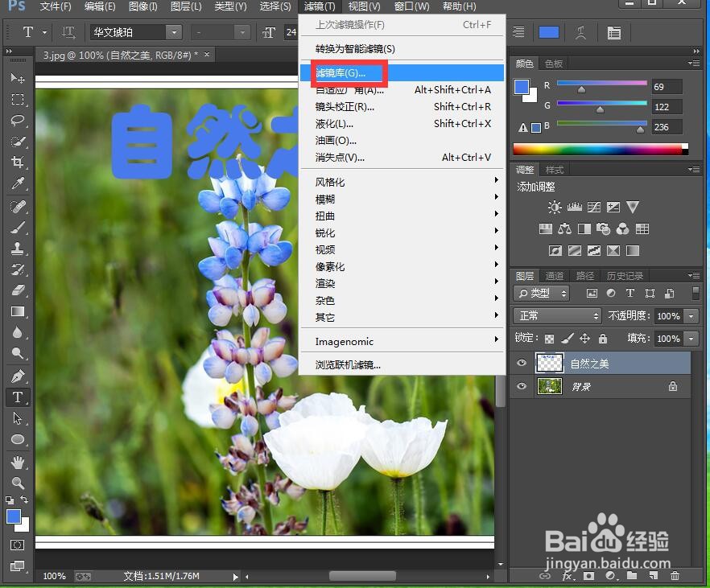Open the font family dropdown 华文琥珀

click(x=173, y=32)
